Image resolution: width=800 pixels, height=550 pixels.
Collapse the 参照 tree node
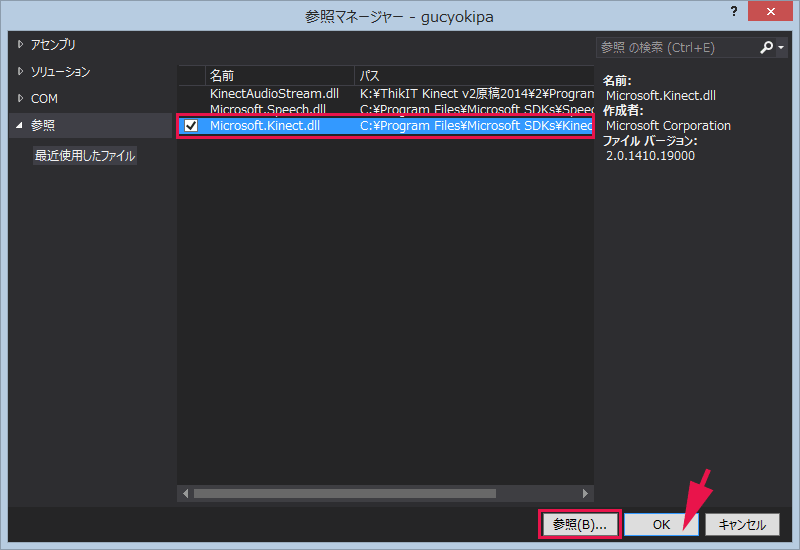pyautogui.click(x=19, y=125)
